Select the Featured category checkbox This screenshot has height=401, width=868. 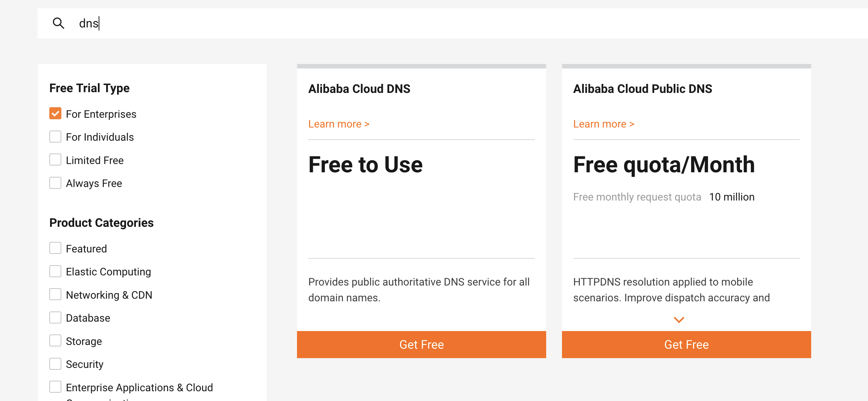(x=55, y=248)
